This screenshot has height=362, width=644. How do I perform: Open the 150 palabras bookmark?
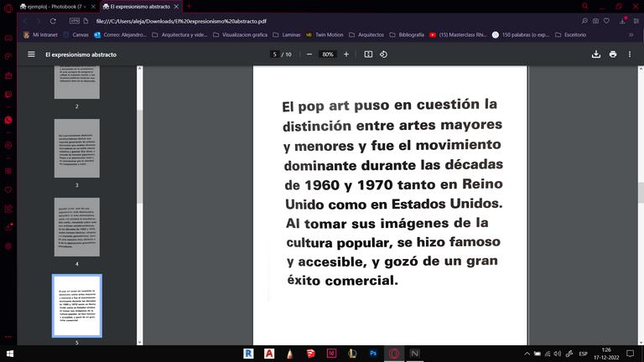521,35
